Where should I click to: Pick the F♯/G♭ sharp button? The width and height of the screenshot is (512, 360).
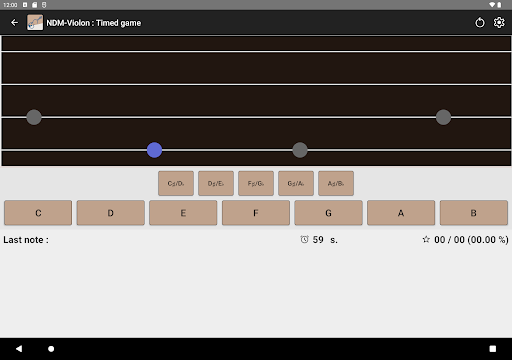(256, 183)
